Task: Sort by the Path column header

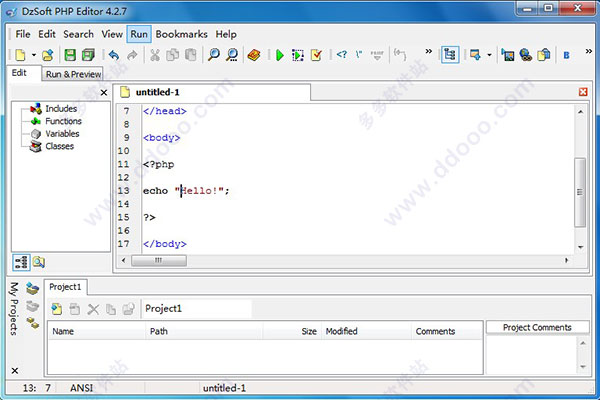Action: click(x=204, y=331)
